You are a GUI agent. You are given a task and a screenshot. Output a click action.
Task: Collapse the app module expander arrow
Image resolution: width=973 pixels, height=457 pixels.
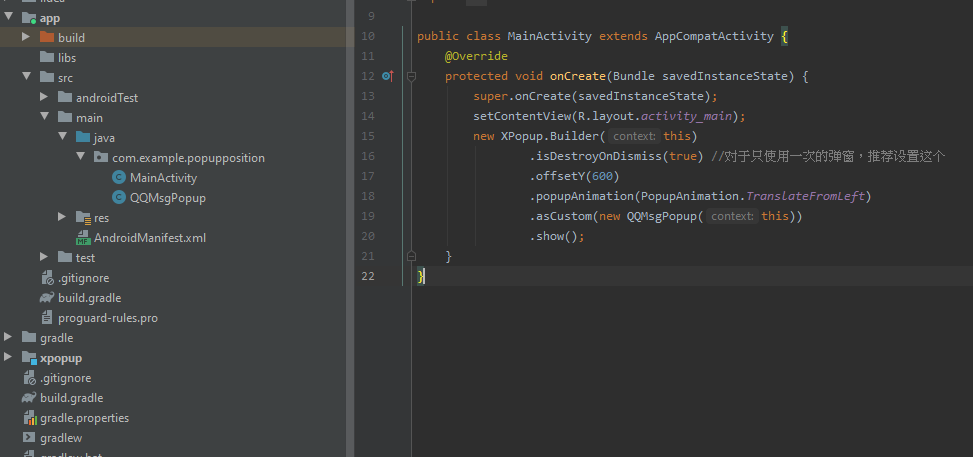pyautogui.click(x=8, y=17)
